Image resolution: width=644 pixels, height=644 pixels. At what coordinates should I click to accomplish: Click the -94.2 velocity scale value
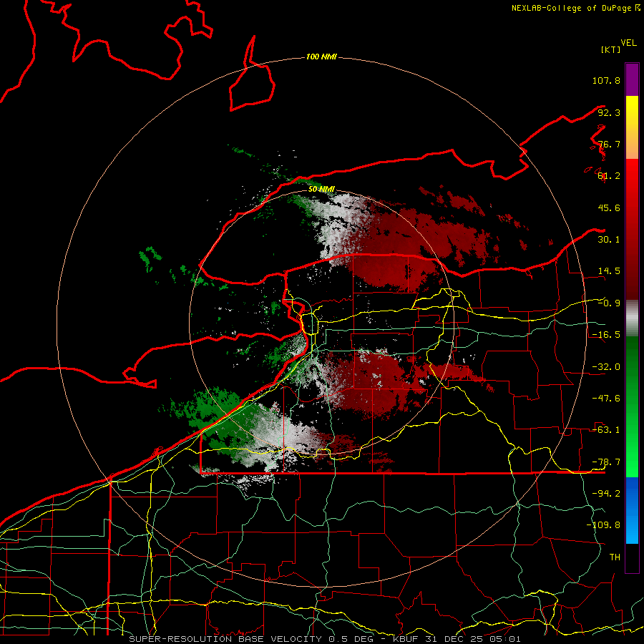click(606, 494)
